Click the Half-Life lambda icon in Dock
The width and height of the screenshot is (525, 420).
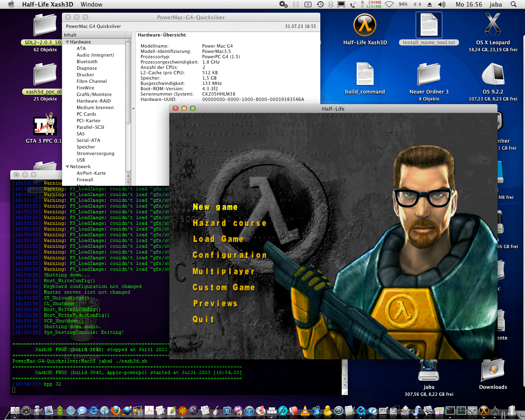(x=484, y=411)
